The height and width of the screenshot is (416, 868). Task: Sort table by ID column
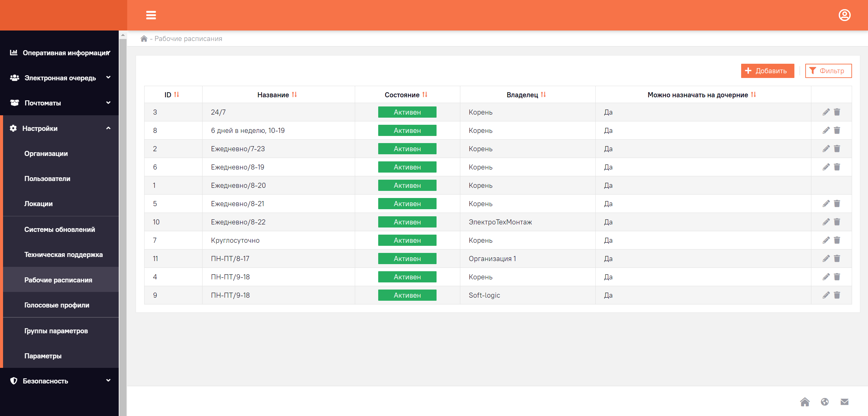pos(176,95)
